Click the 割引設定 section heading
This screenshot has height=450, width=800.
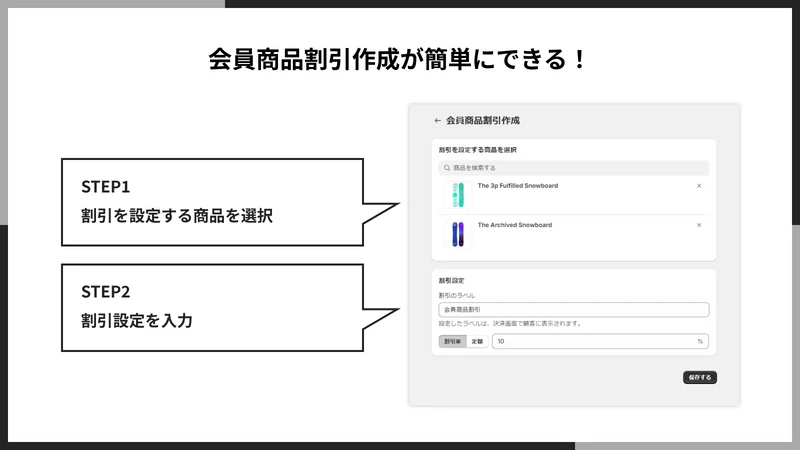tap(452, 281)
